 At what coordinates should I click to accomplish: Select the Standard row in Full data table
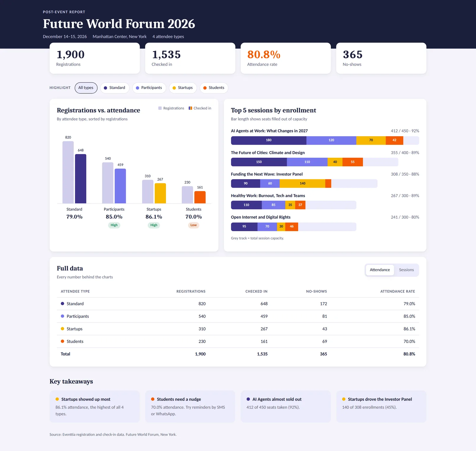(238, 304)
